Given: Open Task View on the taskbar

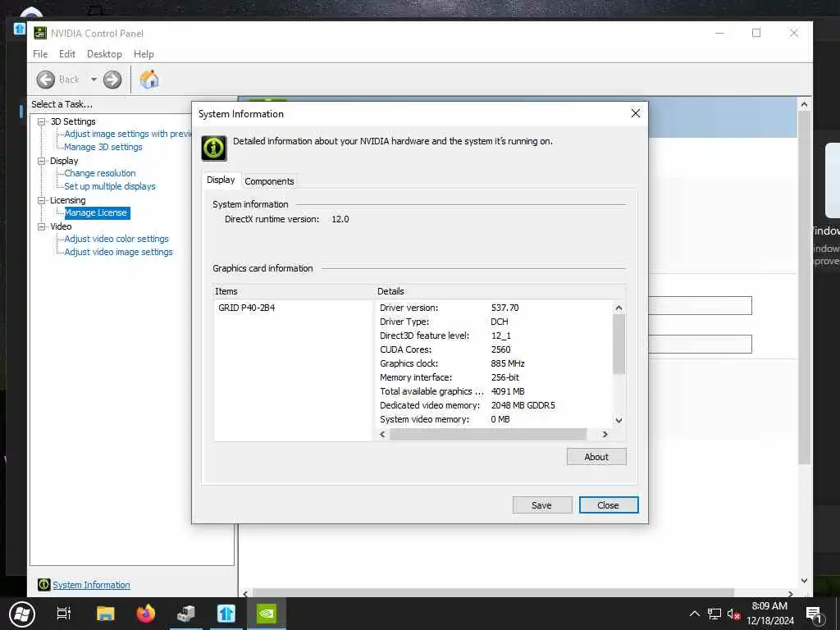Looking at the screenshot, I should click(64, 614).
